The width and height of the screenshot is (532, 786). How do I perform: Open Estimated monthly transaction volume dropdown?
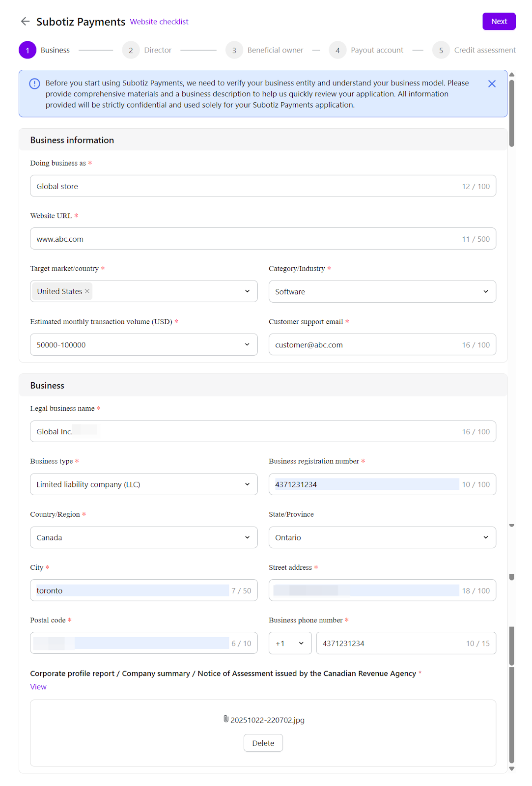coord(143,345)
